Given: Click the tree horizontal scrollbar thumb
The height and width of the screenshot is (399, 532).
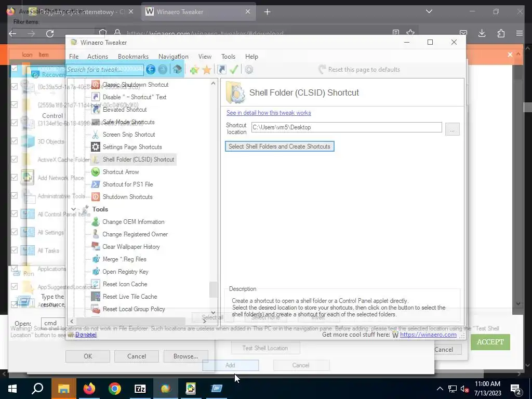Looking at the screenshot, I should click(x=131, y=321).
